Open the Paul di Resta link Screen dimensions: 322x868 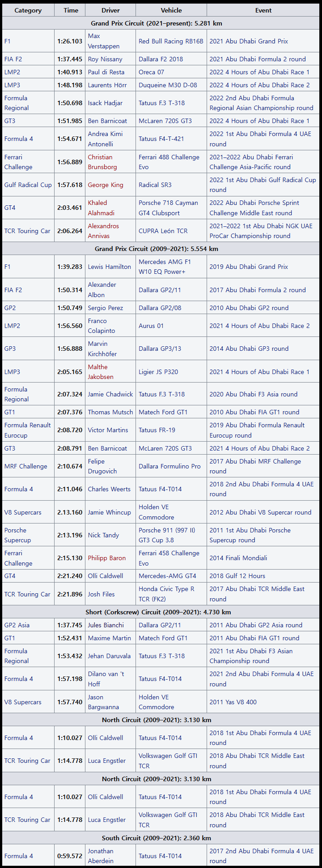click(106, 72)
